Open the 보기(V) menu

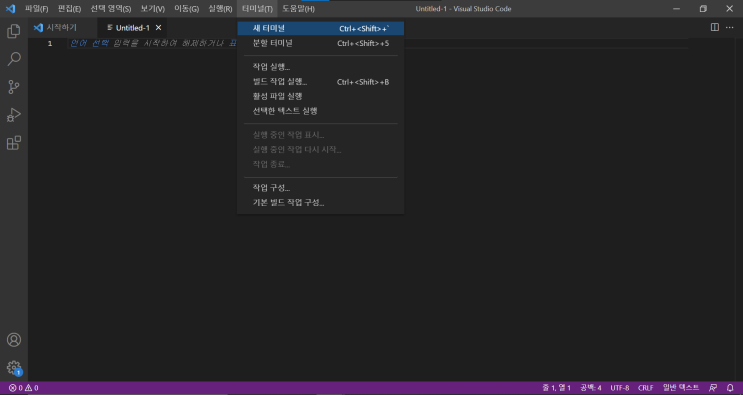[x=153, y=9]
